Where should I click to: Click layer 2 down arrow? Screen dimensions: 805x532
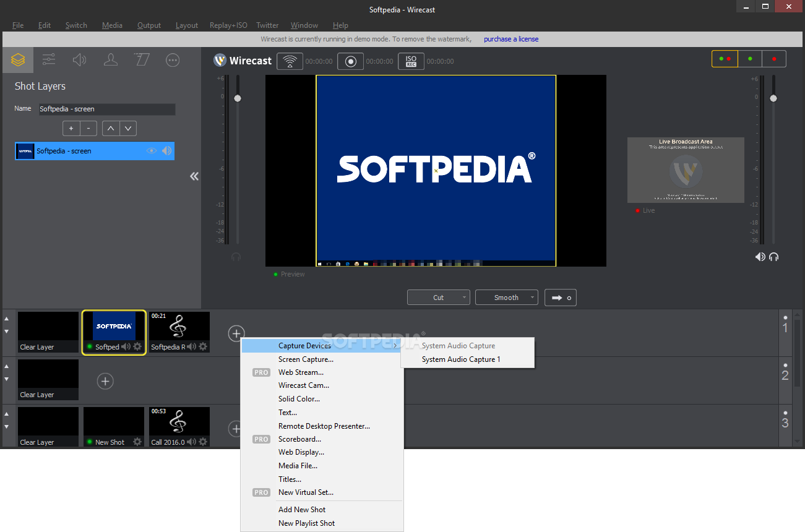pyautogui.click(x=7, y=379)
